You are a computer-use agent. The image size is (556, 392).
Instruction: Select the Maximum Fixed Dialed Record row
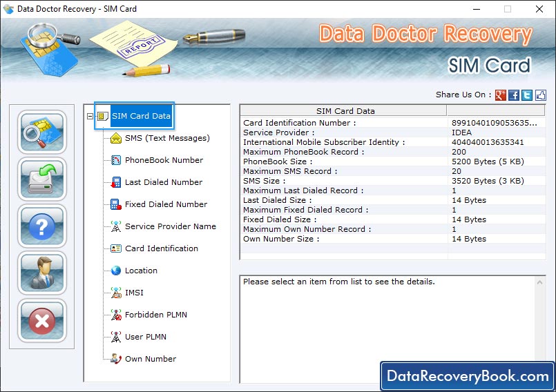(x=393, y=210)
